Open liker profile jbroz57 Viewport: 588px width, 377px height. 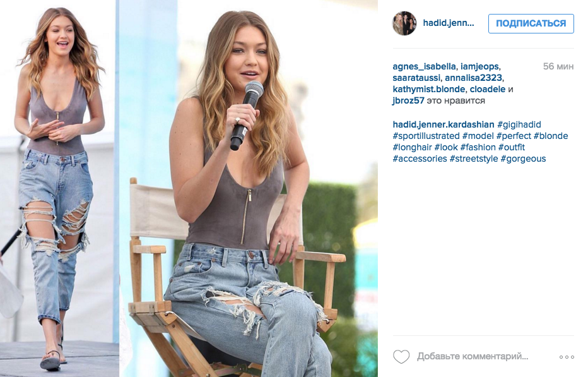pyautogui.click(x=408, y=100)
